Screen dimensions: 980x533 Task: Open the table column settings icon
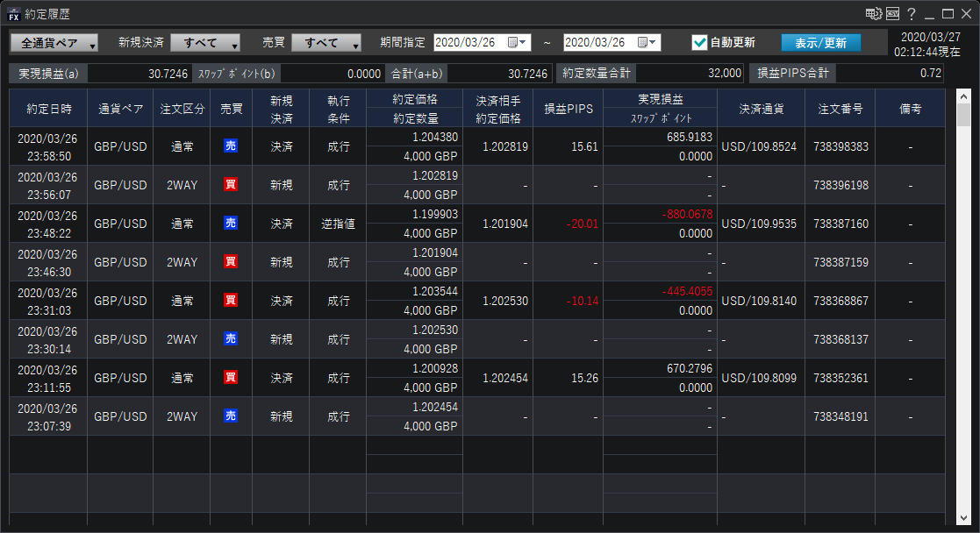point(873,13)
